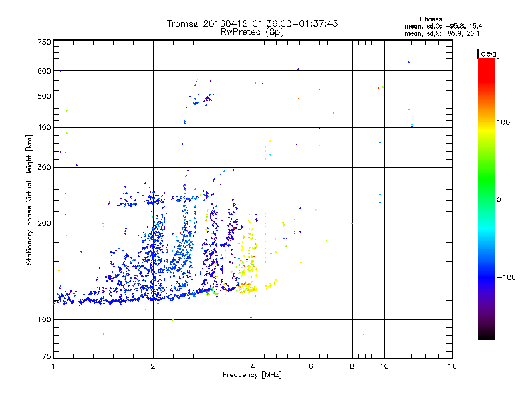Click the 'Frequency [MHz]' axis label

click(x=252, y=375)
